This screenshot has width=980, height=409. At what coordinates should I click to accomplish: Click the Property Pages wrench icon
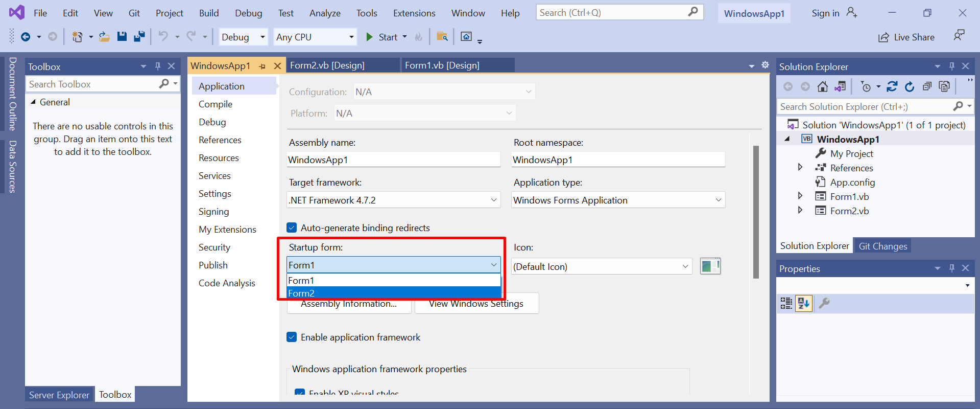coord(824,303)
